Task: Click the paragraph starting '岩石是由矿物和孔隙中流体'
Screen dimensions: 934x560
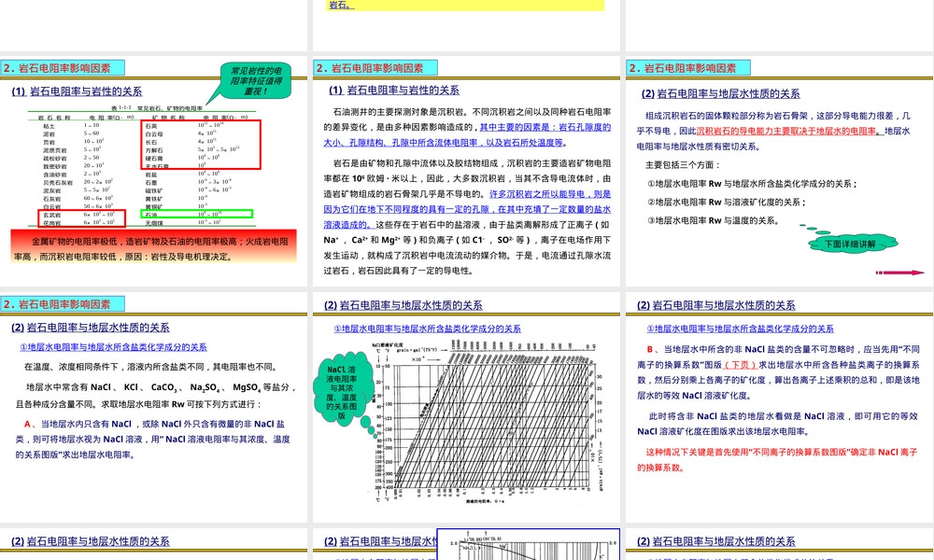Action: pos(467,217)
